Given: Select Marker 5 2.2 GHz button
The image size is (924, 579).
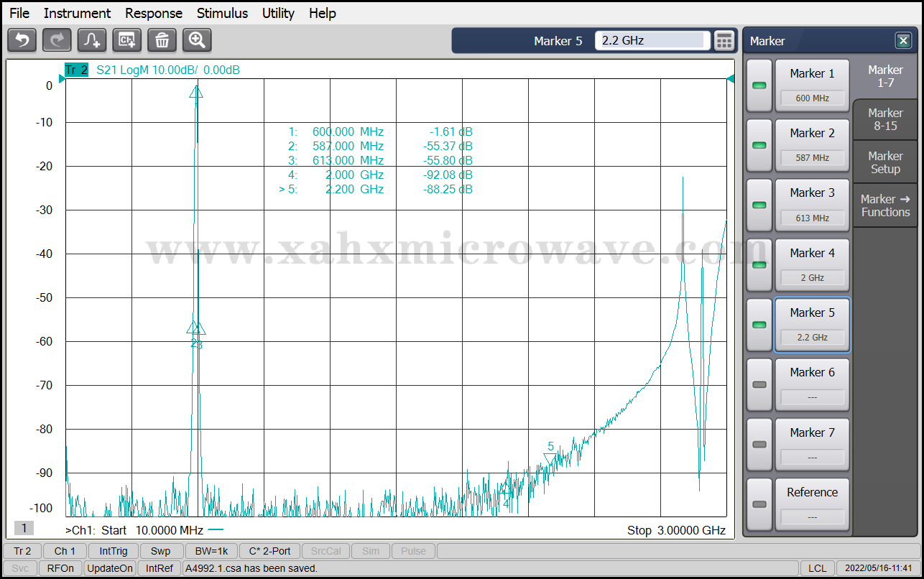Looking at the screenshot, I should pyautogui.click(x=812, y=325).
